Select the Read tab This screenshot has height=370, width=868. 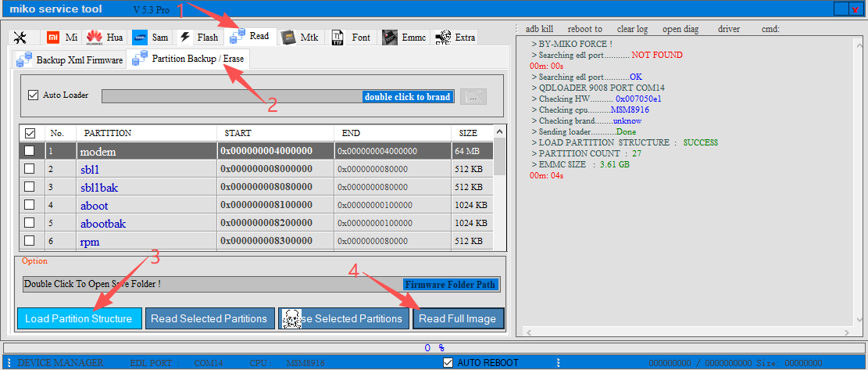click(x=250, y=36)
